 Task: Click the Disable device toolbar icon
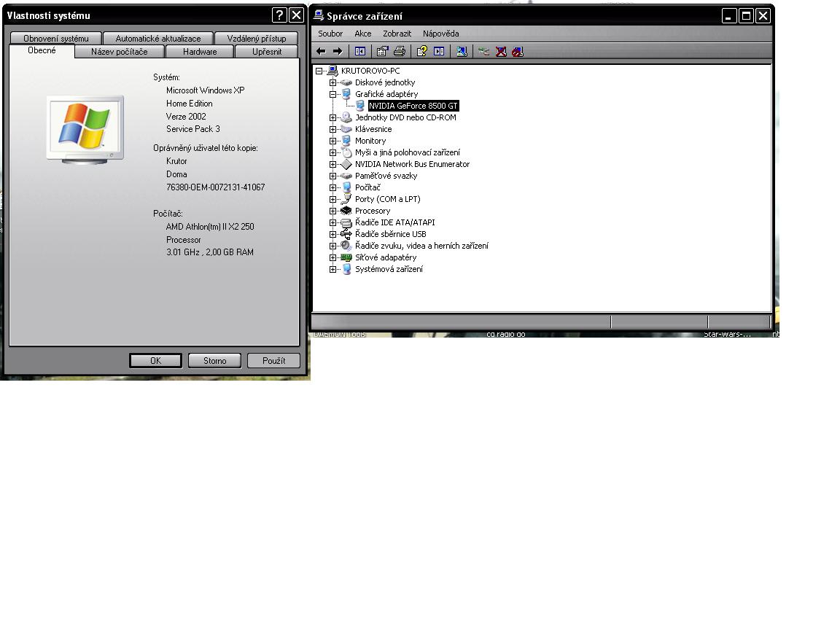tap(518, 52)
